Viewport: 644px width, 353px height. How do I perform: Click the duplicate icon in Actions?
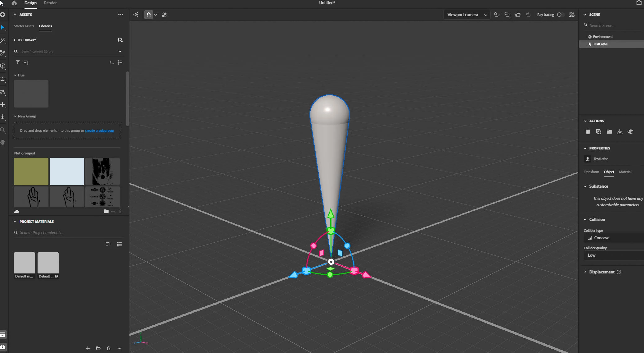(x=599, y=132)
